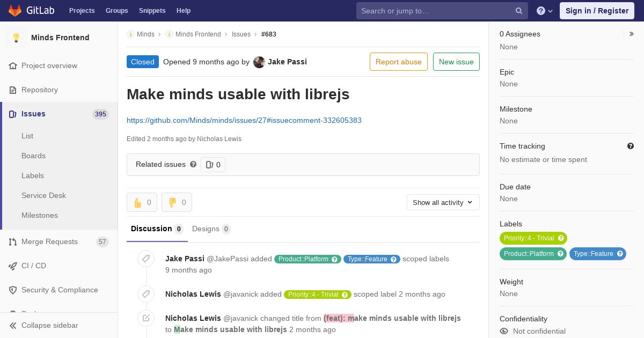Click the label icon next to Jake Passi's activity
The image size is (644, 338).
(146, 259)
